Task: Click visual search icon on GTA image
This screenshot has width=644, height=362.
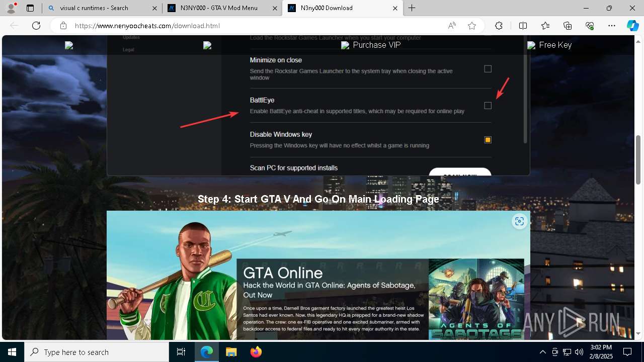Action: click(519, 221)
